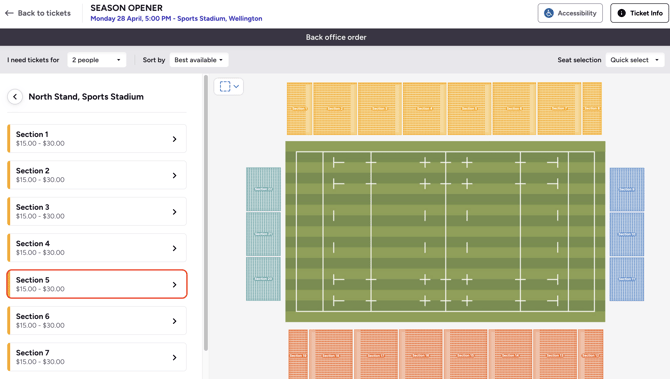Select teal Section 21 block on seat map
Image resolution: width=670 pixels, height=379 pixels.
tap(263, 234)
